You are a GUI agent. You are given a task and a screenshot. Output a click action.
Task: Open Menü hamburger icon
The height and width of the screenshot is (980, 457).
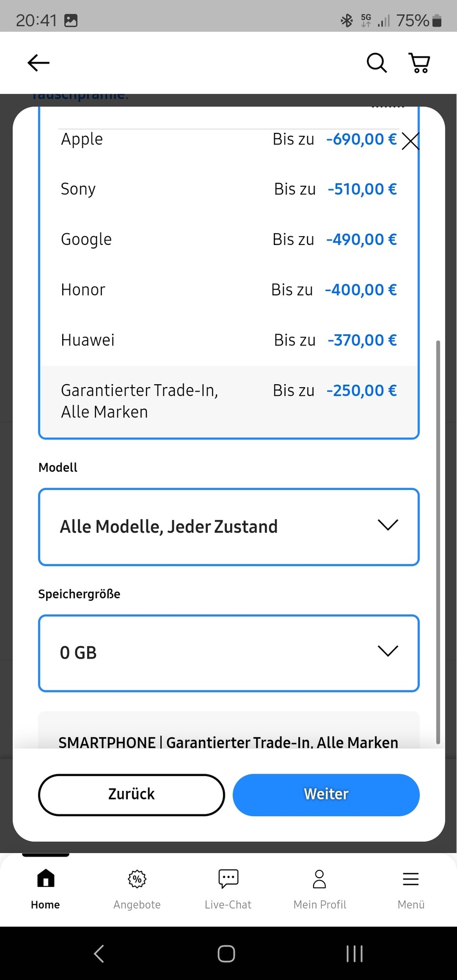click(x=411, y=879)
